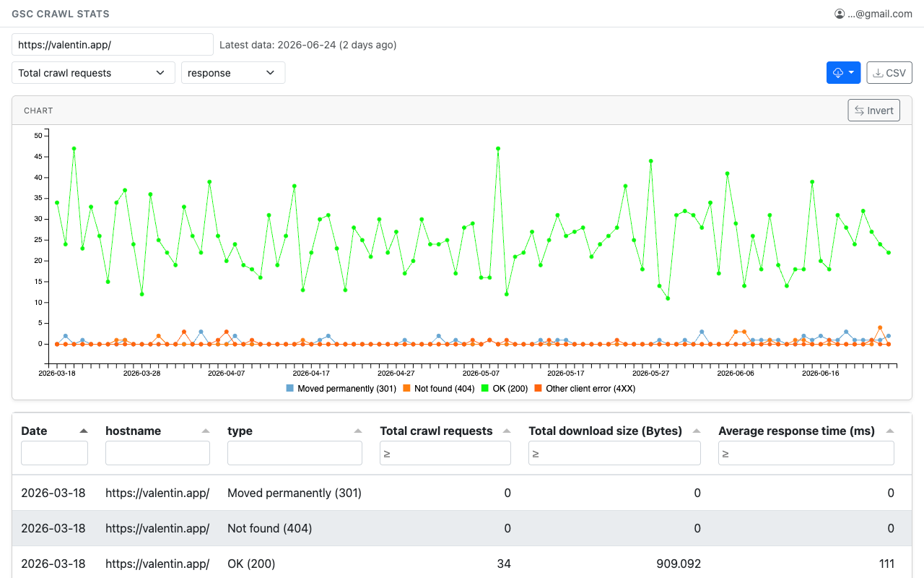Open the response grouping dropdown

[232, 73]
